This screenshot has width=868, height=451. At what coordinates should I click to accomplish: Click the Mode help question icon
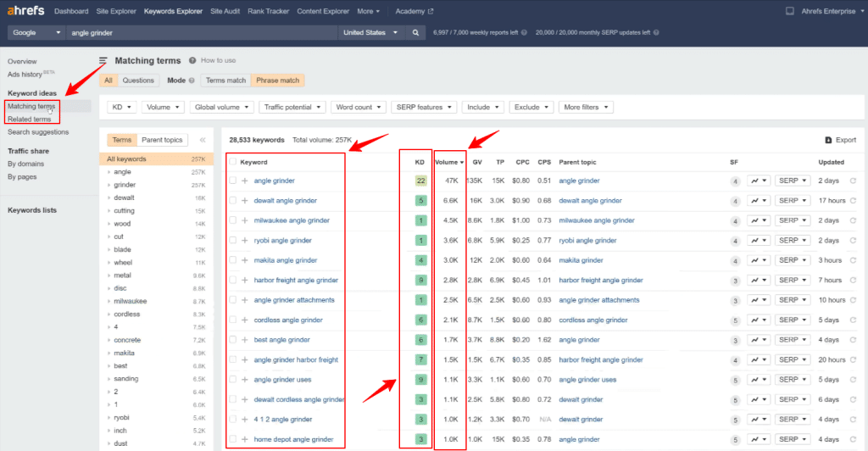coord(192,81)
